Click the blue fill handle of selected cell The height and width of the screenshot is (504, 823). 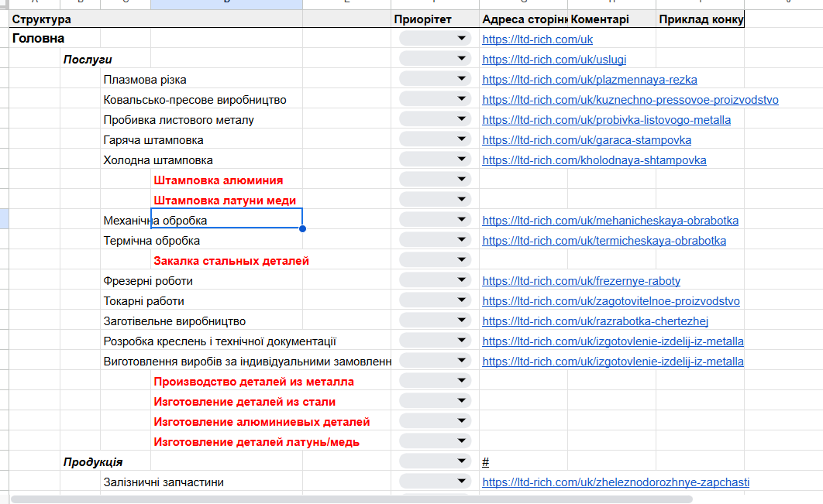[x=303, y=228]
